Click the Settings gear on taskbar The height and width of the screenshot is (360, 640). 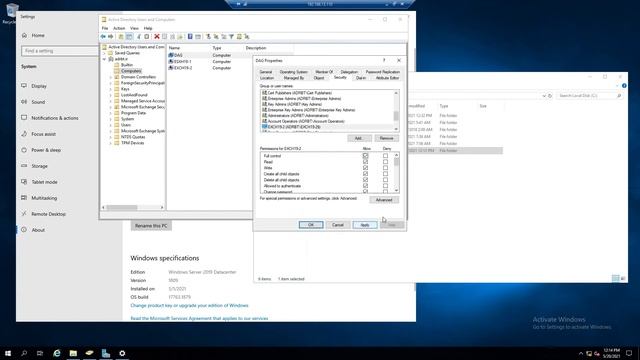[122, 353]
